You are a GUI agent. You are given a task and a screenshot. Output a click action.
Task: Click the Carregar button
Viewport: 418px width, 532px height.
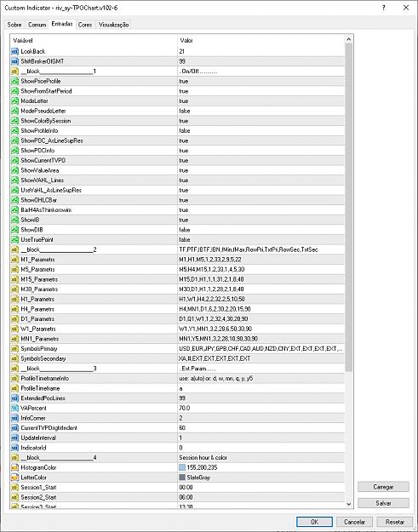pyautogui.click(x=383, y=487)
